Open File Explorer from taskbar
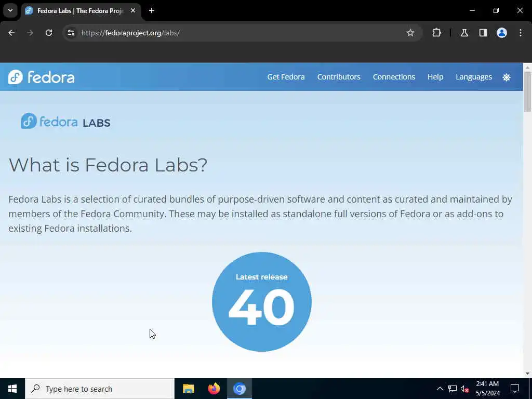Screen dimensions: 532x399 pyautogui.click(x=188, y=389)
